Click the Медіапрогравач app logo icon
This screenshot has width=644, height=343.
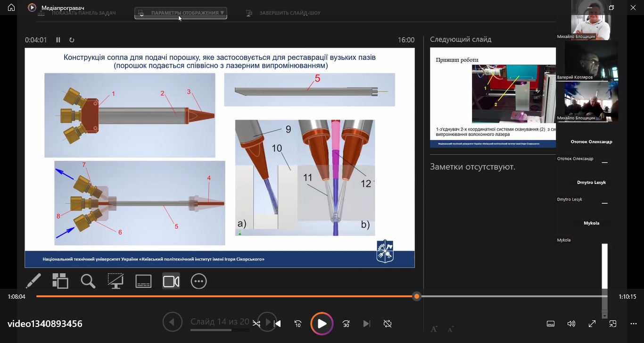pyautogui.click(x=32, y=8)
